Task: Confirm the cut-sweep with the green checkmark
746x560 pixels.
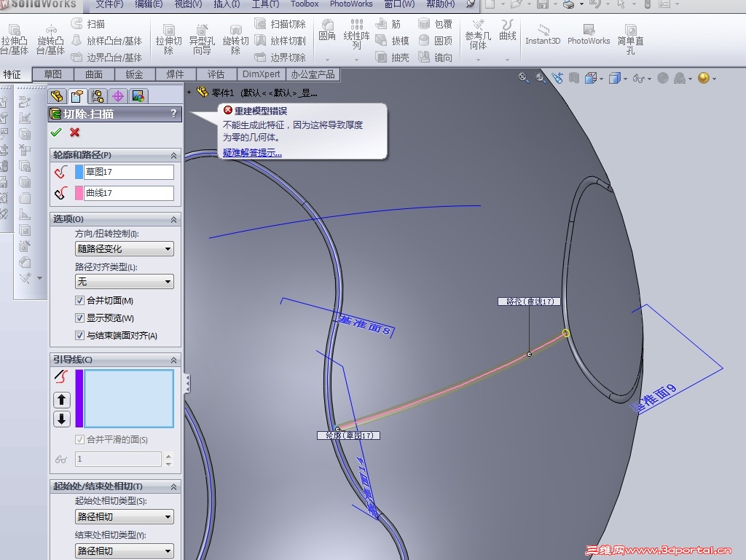Action: 56,133
